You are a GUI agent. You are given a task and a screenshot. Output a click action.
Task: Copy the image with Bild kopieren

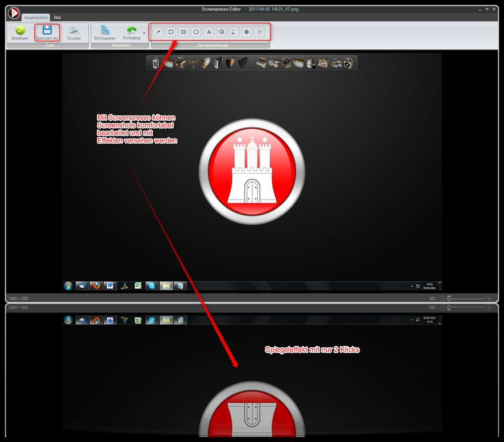(x=105, y=33)
